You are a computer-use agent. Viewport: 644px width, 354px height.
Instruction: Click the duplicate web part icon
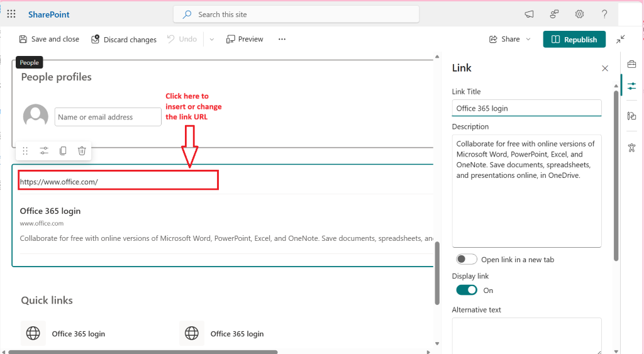pyautogui.click(x=63, y=151)
